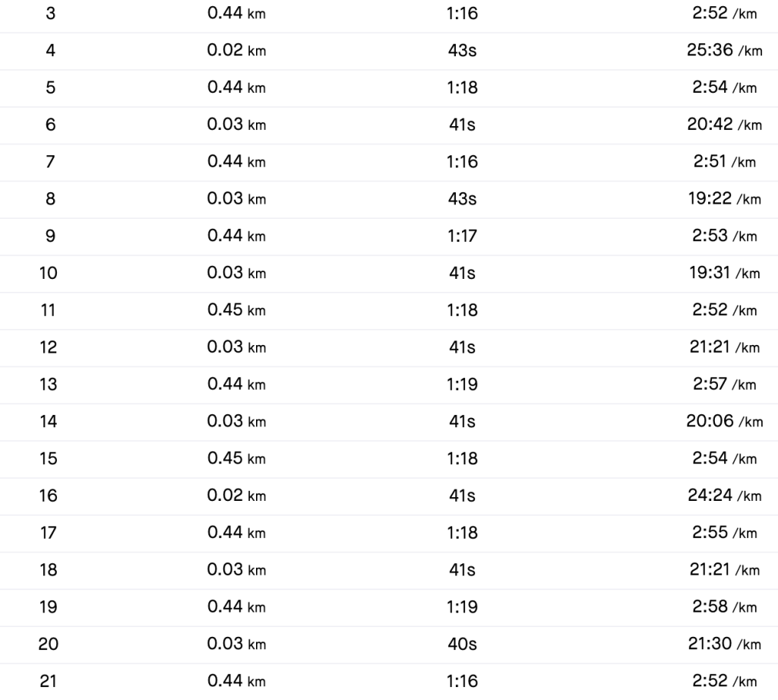Select lap number 5 in the table
778x700 pixels.
(x=50, y=87)
